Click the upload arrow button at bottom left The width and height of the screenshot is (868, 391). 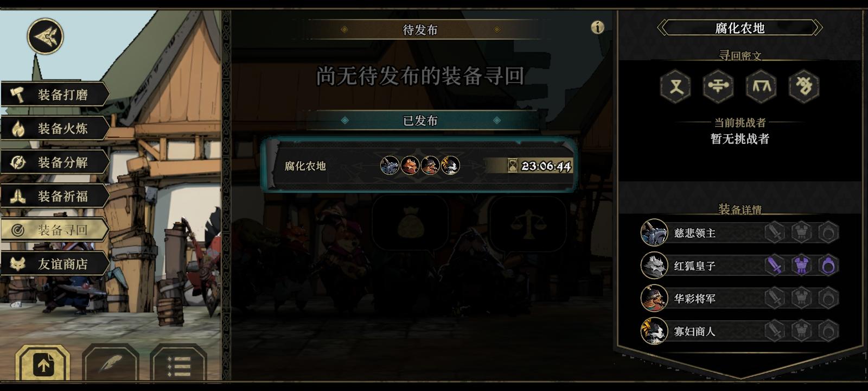click(43, 363)
